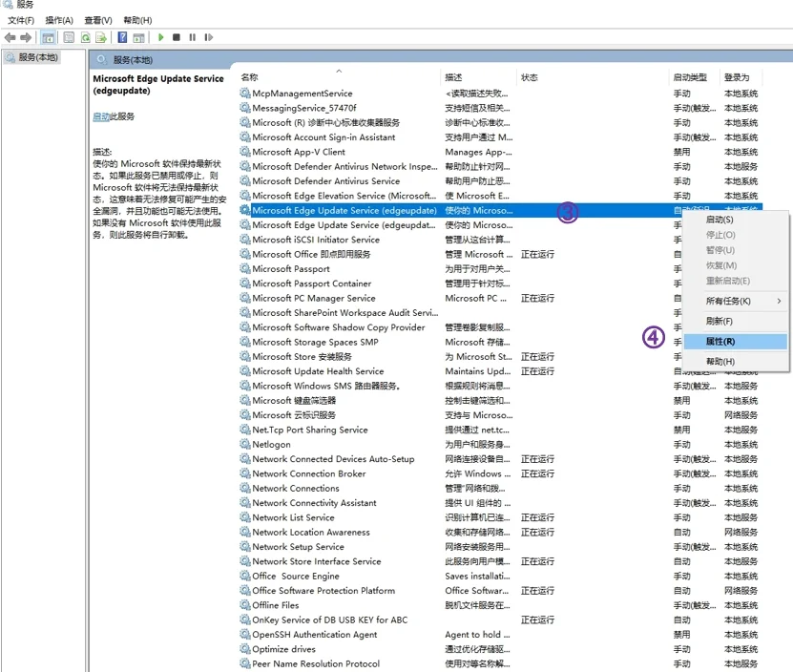Go back with the toolbar Back arrow
793x672 pixels.
pyautogui.click(x=10, y=37)
